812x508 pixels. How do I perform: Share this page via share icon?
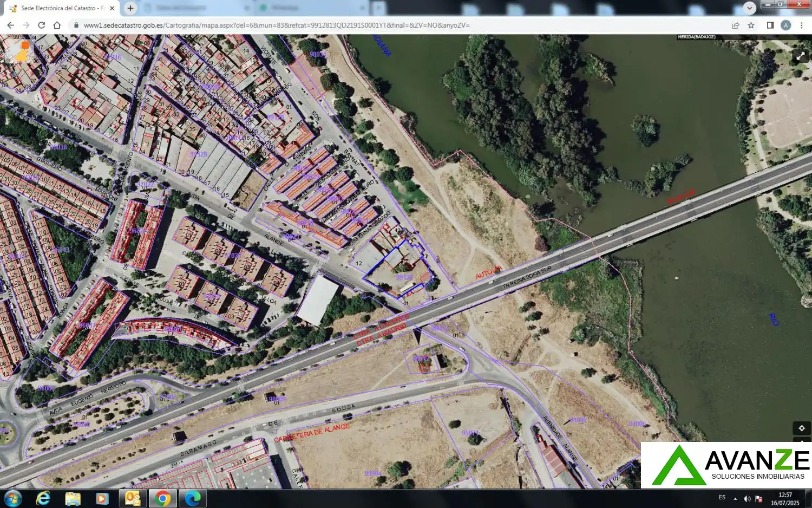pos(736,25)
